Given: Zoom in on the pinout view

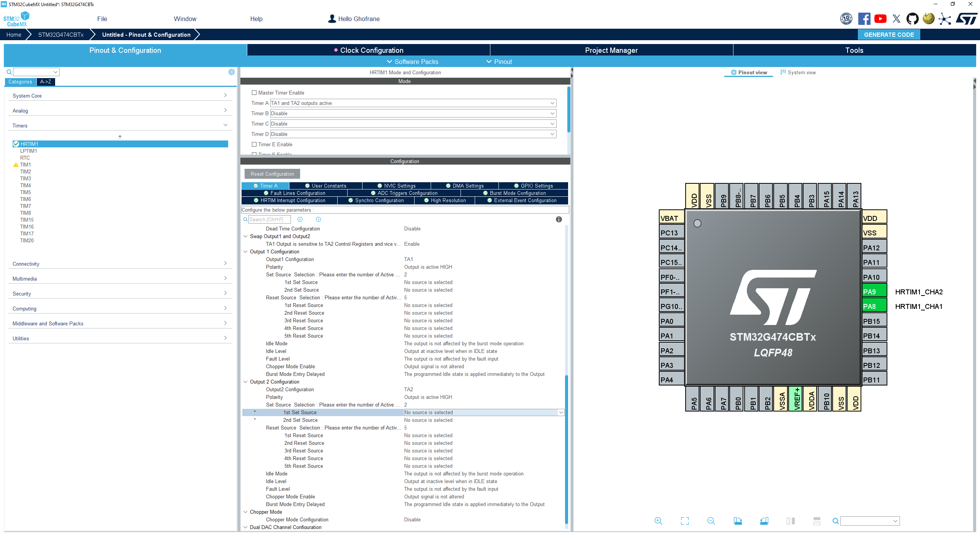Looking at the screenshot, I should click(658, 521).
